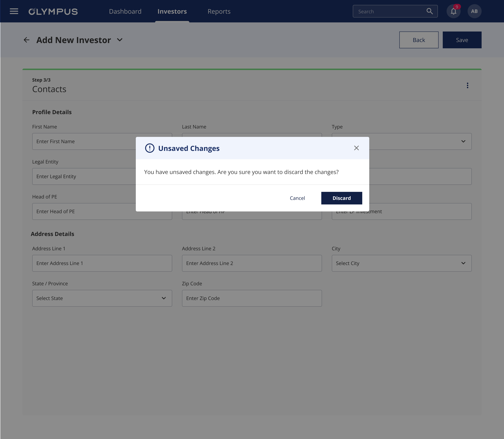
Task: Switch to the Reports tab
Action: [219, 12]
